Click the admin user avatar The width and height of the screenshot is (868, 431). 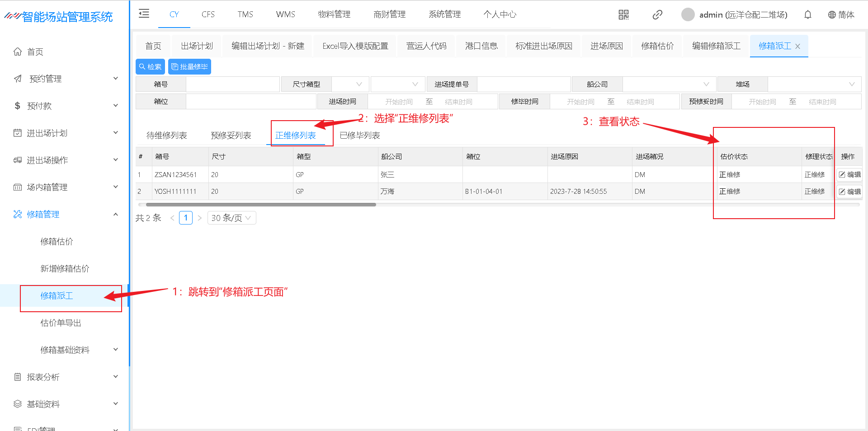[x=688, y=15]
